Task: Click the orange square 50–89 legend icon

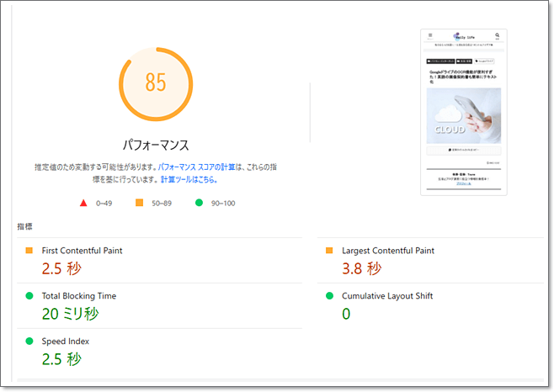Action: (140, 203)
